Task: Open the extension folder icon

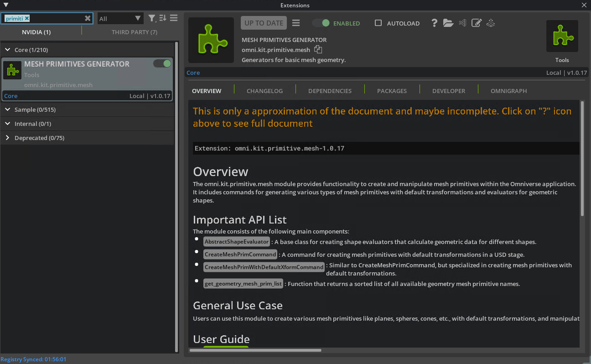Action: 448,23
